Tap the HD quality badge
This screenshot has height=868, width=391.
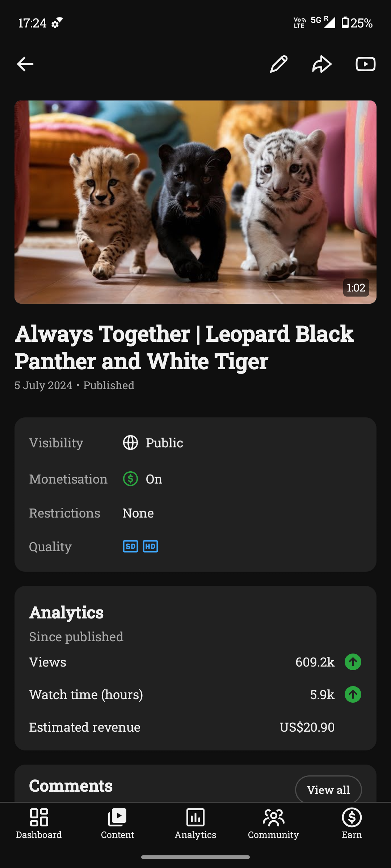pyautogui.click(x=150, y=546)
